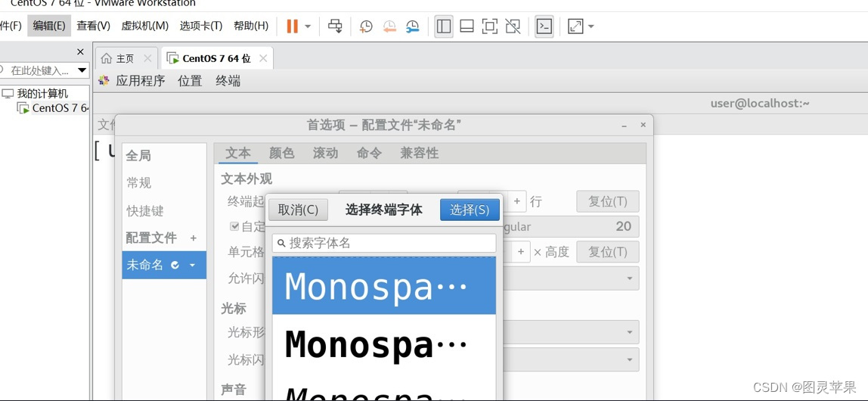Switch to the 命令 tab
This screenshot has width=868, height=401.
tap(369, 153)
